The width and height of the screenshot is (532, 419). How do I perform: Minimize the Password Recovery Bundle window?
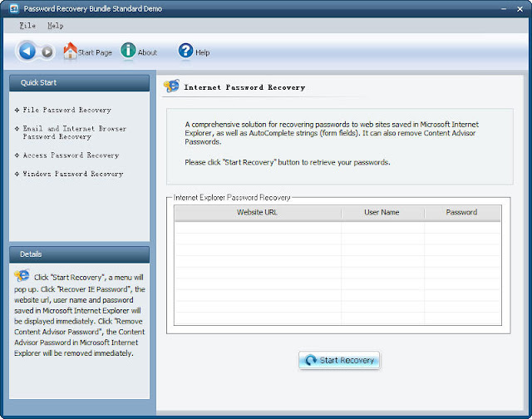pyautogui.click(x=504, y=9)
